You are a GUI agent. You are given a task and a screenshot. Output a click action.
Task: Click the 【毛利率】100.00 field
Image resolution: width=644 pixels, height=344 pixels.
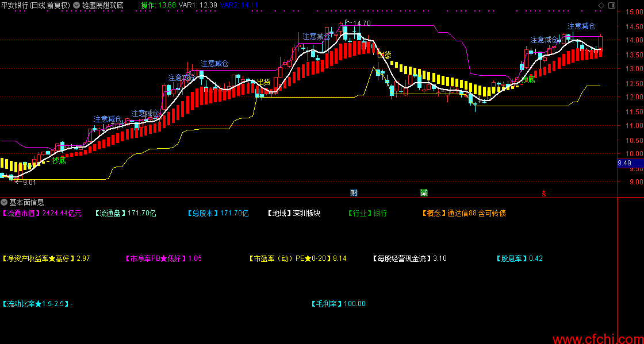click(x=338, y=304)
